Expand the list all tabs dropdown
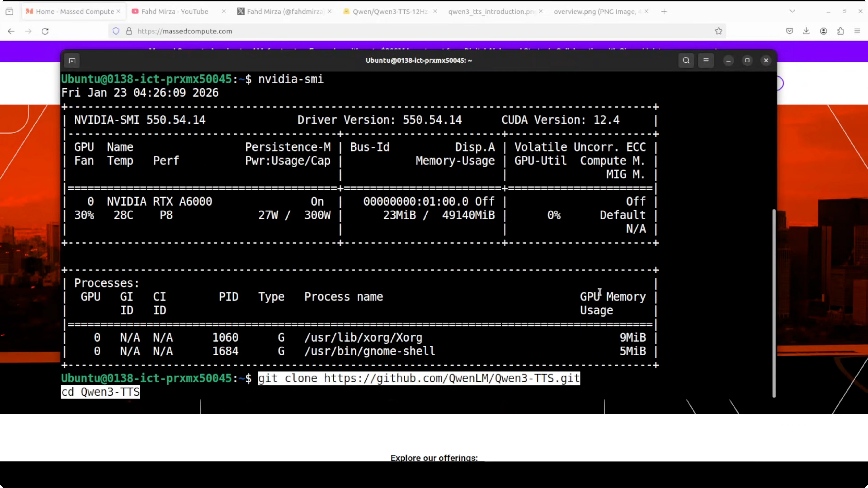Viewport: 868px width, 488px height. click(792, 12)
